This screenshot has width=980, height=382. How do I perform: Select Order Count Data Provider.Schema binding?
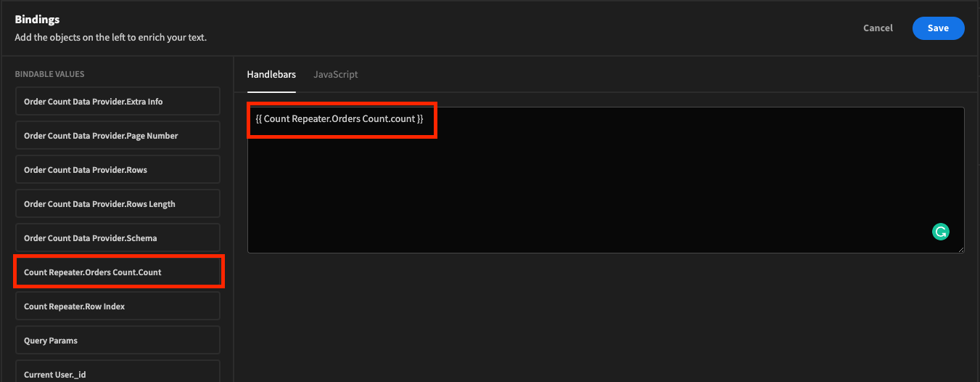[x=117, y=238]
